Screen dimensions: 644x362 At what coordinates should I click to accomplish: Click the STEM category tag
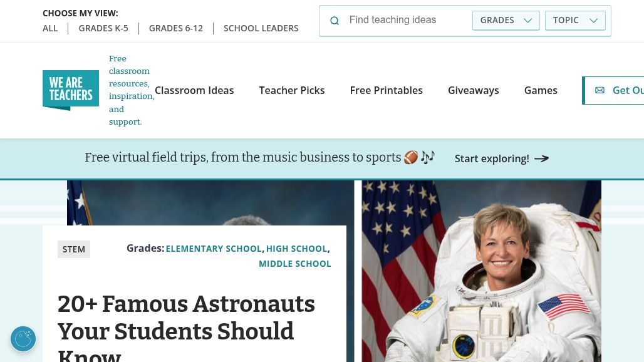pyautogui.click(x=74, y=249)
